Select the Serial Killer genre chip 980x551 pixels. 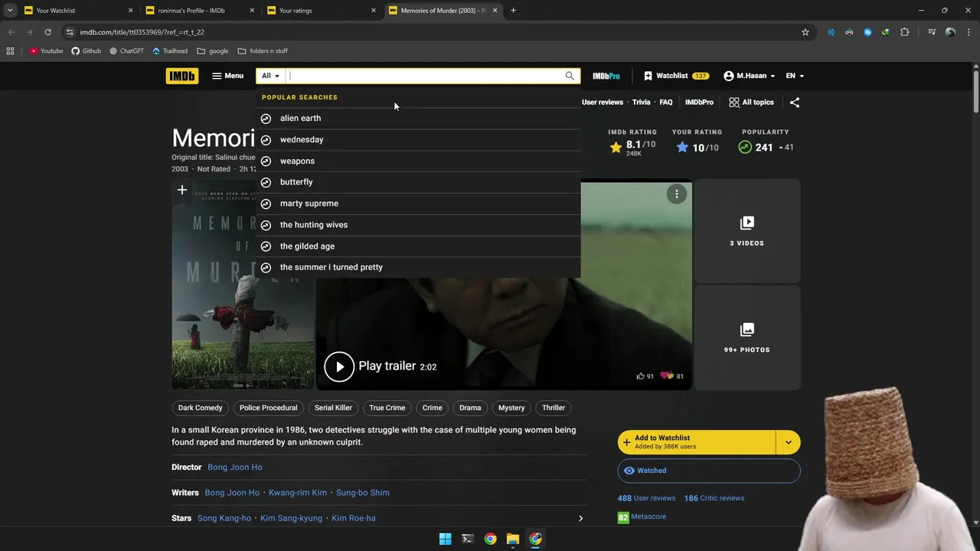point(333,408)
